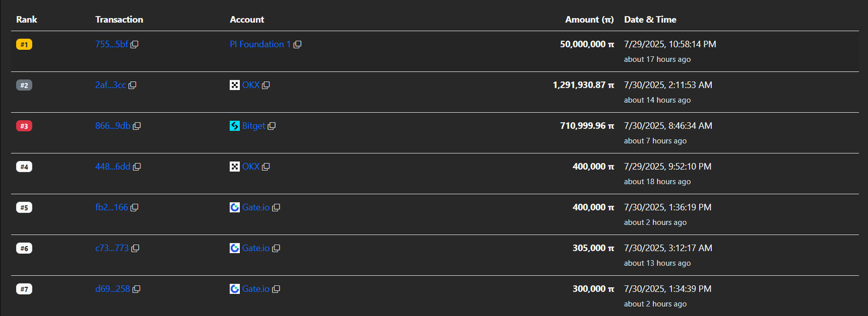
Task: Open transaction fb2...166 details
Action: (111, 208)
